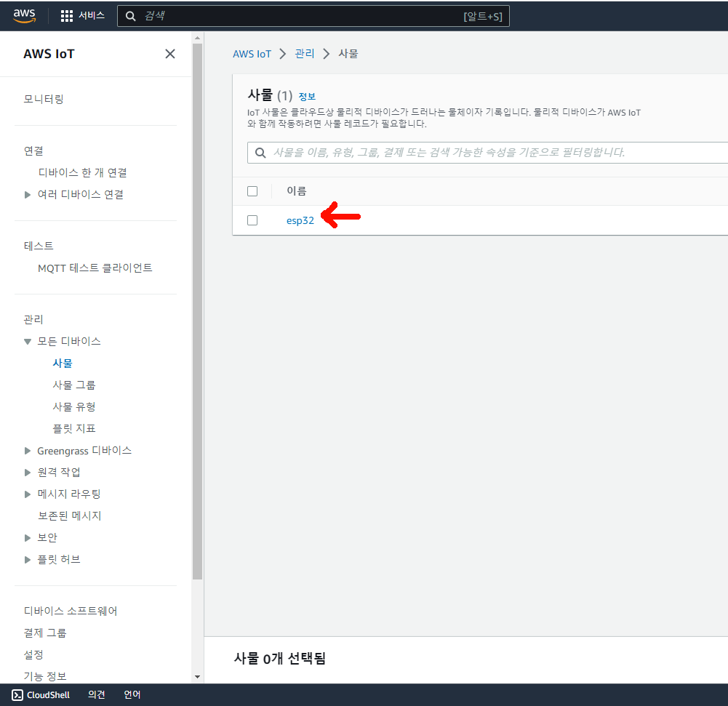The width and height of the screenshot is (728, 706).
Task: Open 기능 정보 in the sidebar
Action: [x=45, y=676]
